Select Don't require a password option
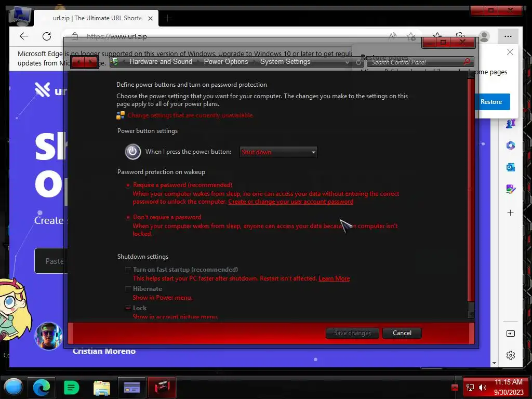The image size is (532, 399). pyautogui.click(x=128, y=217)
